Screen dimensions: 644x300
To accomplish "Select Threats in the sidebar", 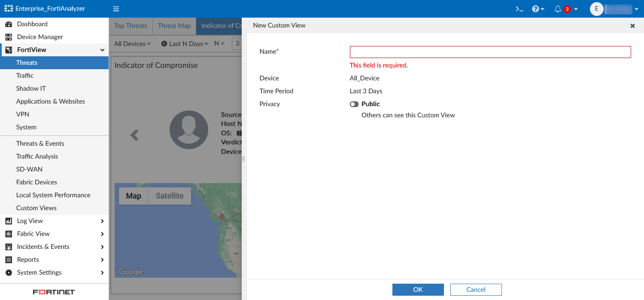I will click(54, 63).
